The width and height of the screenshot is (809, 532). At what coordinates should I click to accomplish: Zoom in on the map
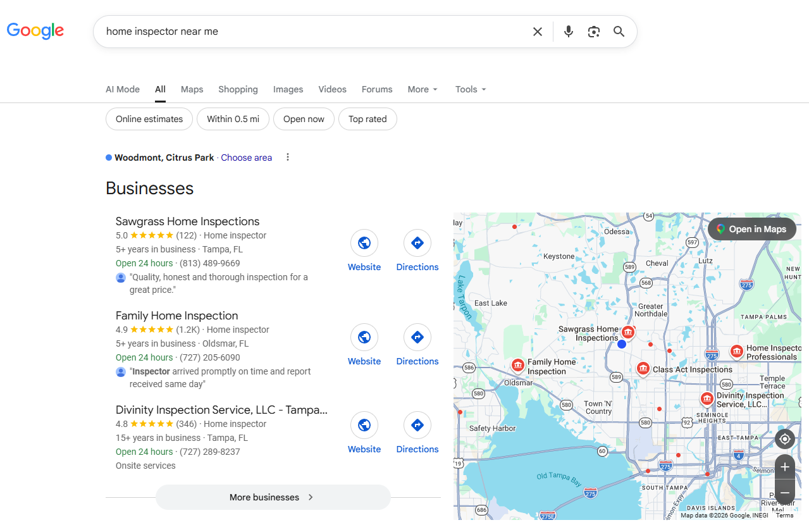point(785,467)
